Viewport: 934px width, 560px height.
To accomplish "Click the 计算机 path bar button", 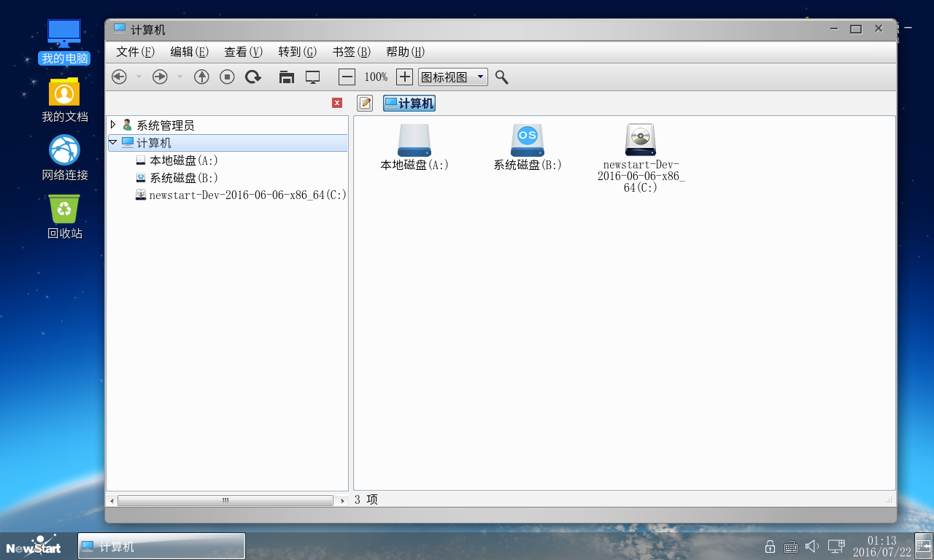I will tap(409, 104).
